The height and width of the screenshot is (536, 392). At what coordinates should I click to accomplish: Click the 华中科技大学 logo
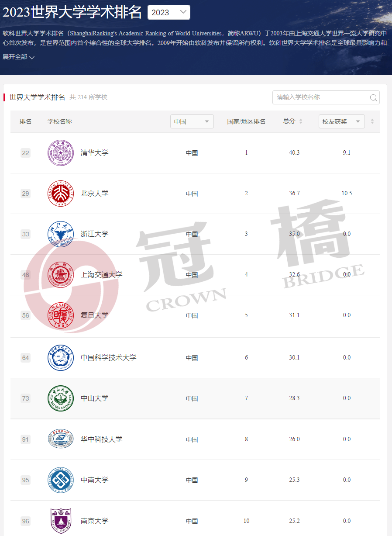click(x=61, y=439)
